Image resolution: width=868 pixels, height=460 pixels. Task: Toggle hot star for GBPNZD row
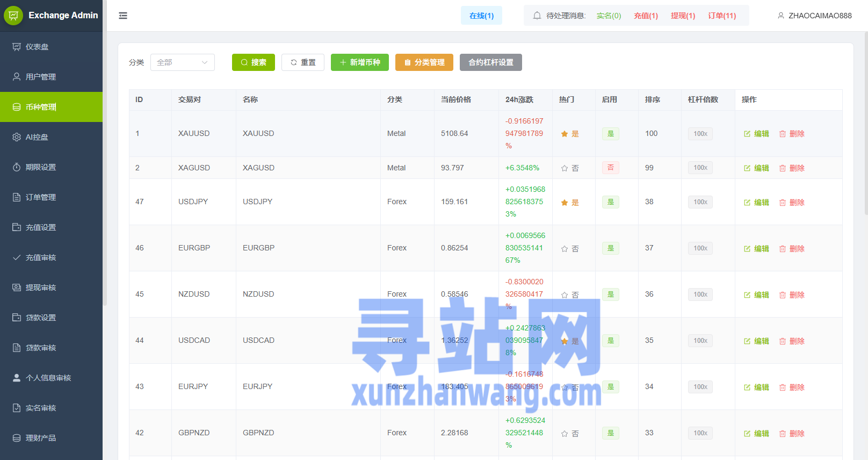tap(565, 434)
